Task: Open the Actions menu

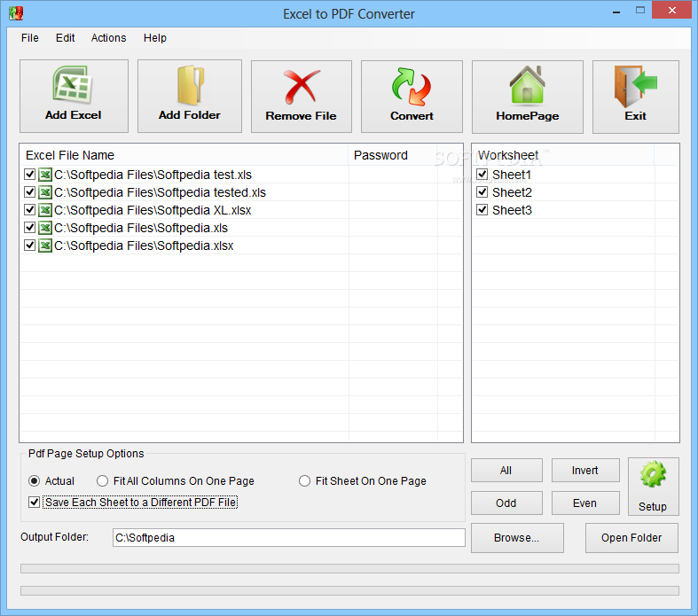Action: click(108, 38)
